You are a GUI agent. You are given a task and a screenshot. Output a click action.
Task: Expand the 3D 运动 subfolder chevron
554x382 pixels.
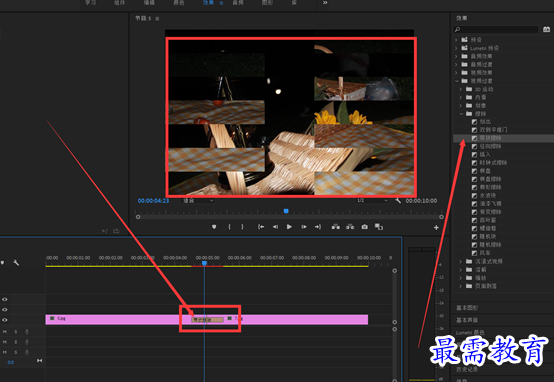(x=461, y=89)
